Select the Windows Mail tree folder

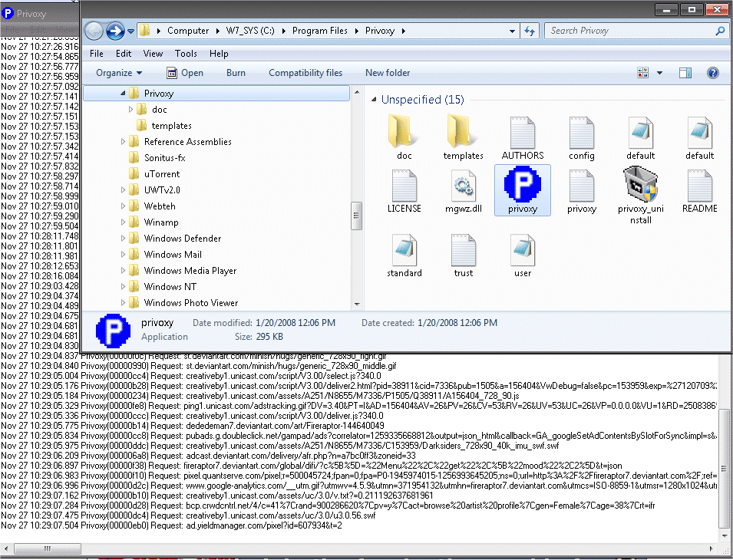click(173, 255)
